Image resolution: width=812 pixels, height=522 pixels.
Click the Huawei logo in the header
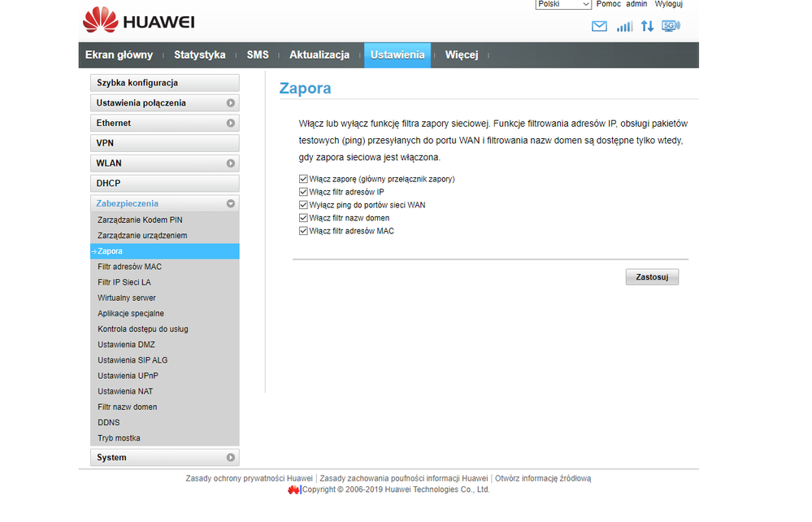(x=139, y=20)
